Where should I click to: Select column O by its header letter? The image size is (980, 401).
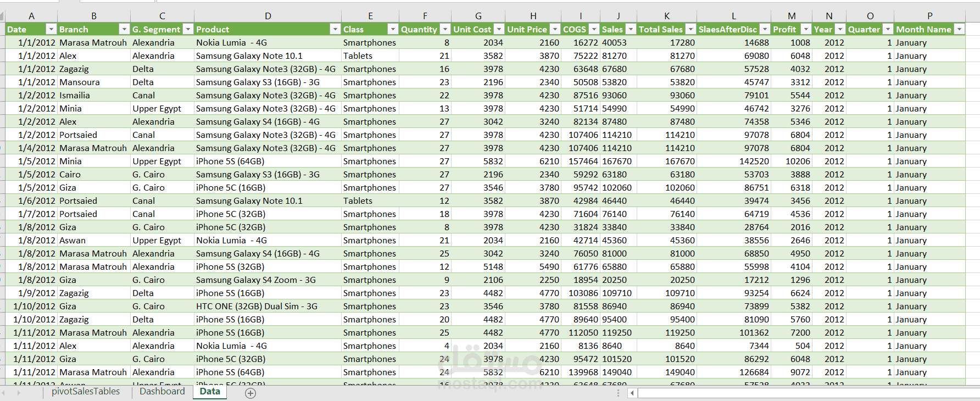(x=870, y=16)
